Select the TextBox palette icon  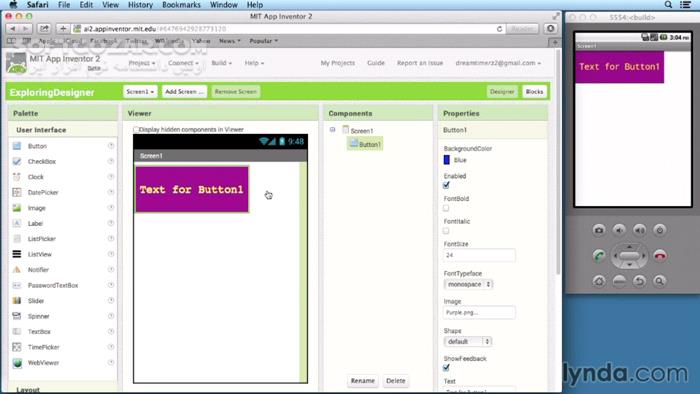17,332
